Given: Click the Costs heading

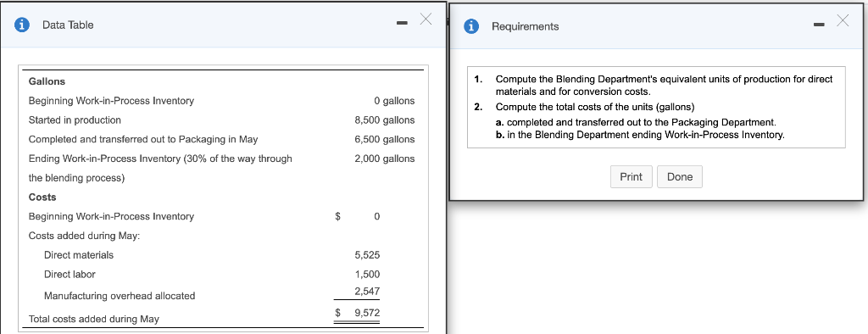Looking at the screenshot, I should 42,197.
